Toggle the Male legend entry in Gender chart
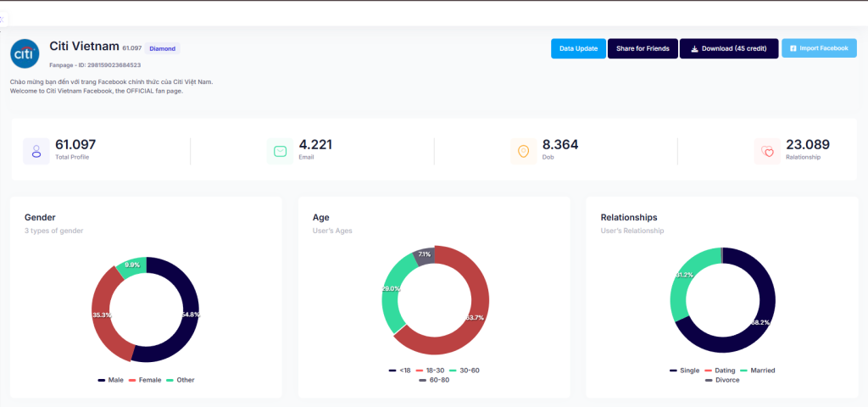The image size is (868, 407). [111, 380]
